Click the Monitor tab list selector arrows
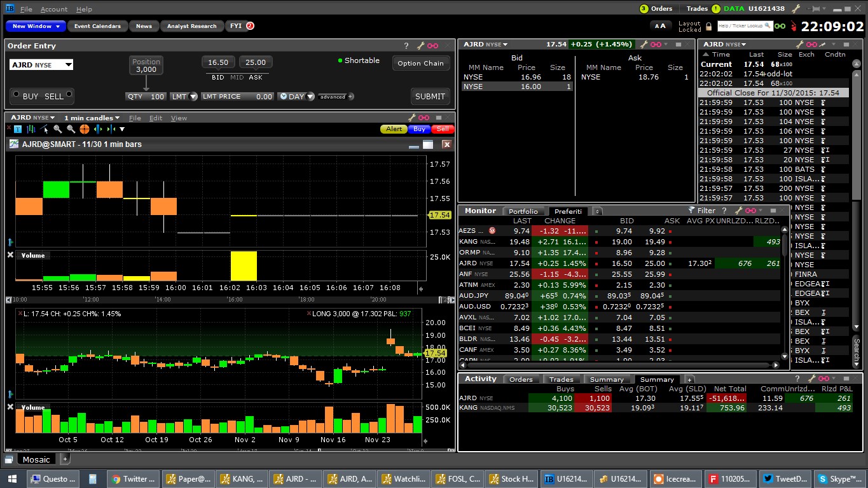The height and width of the screenshot is (488, 868). point(597,211)
